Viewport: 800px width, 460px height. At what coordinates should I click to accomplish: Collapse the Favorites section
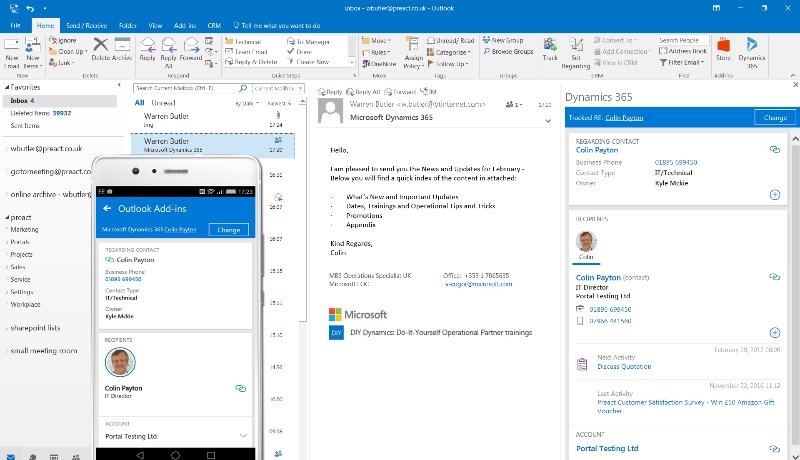(x=7, y=87)
